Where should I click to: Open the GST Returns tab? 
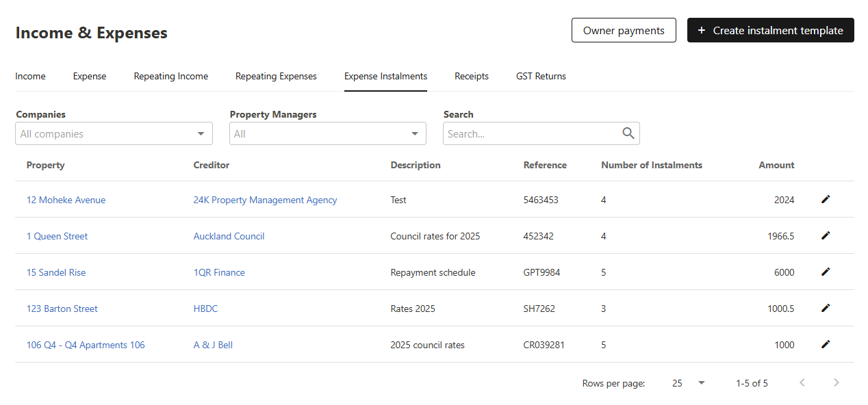click(541, 77)
